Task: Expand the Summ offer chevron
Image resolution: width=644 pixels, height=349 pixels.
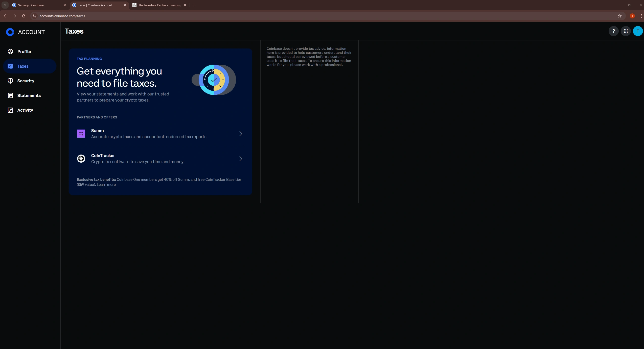Action: point(241,134)
